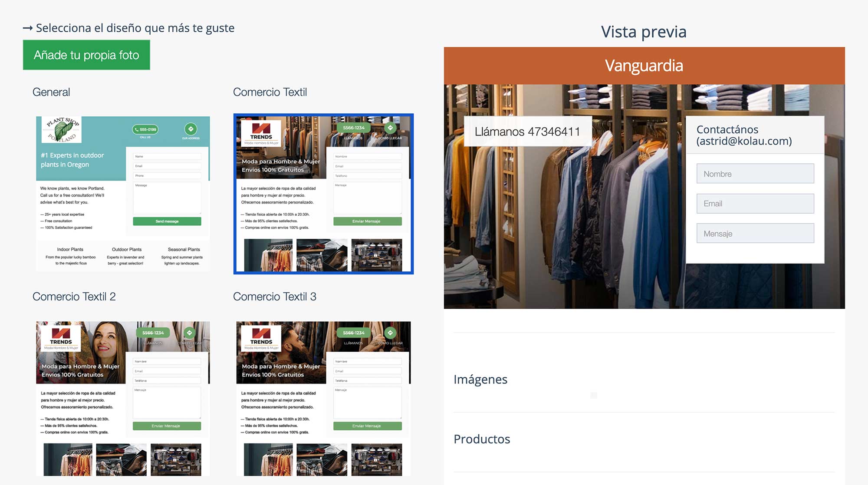Click the 'Selecciona el diseño que más te guste' heading
This screenshot has height=485, width=868.
[135, 28]
